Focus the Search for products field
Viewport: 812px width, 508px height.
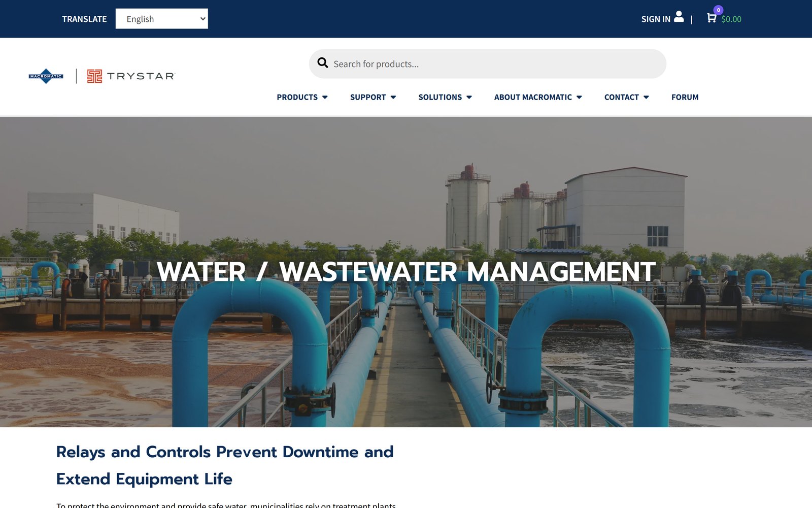(x=487, y=64)
